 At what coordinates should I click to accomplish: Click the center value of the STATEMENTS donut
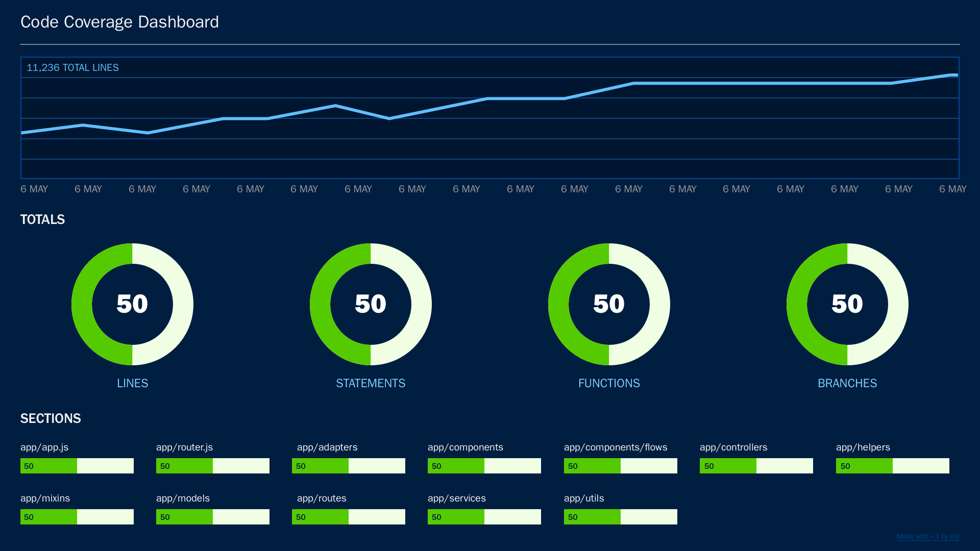click(x=371, y=304)
